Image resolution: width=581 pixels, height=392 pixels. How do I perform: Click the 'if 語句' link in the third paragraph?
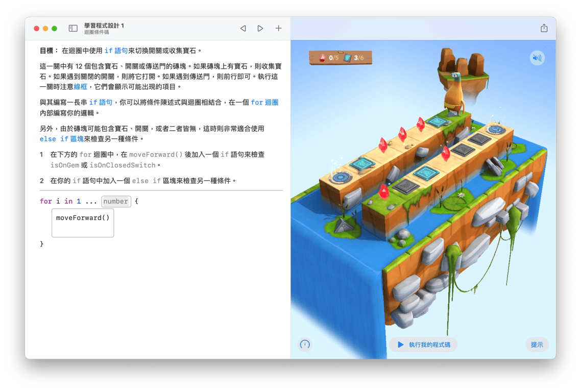click(101, 102)
